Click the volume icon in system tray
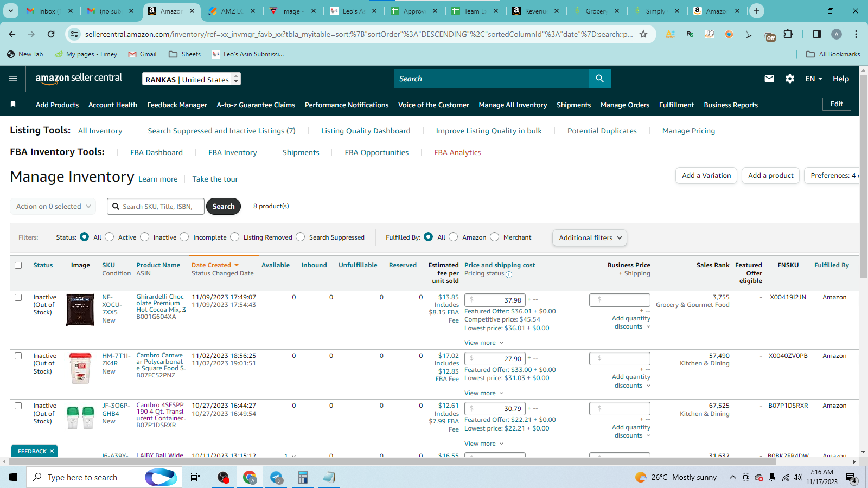Image resolution: width=868 pixels, height=488 pixels. point(797,478)
